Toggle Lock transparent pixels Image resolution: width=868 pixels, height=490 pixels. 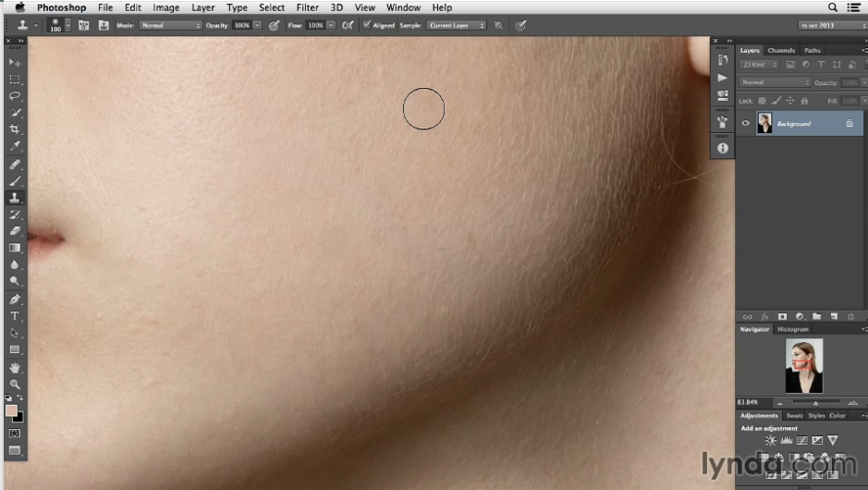763,101
